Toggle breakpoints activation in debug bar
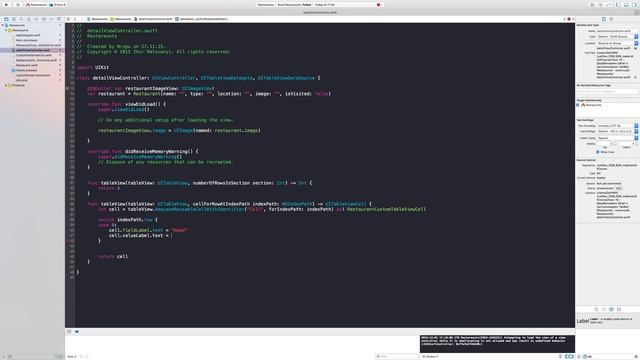The image size is (640, 360). [77, 331]
